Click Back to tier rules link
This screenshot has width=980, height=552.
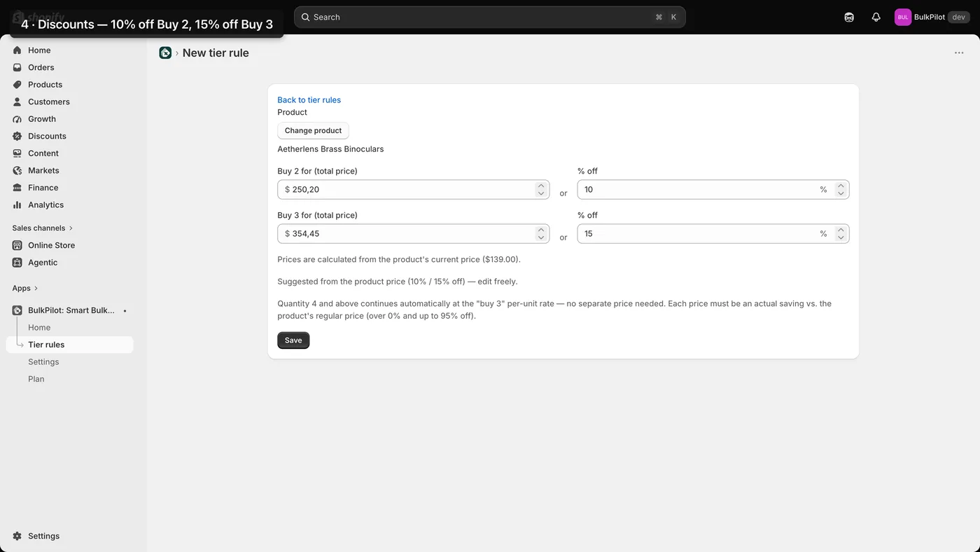[309, 100]
